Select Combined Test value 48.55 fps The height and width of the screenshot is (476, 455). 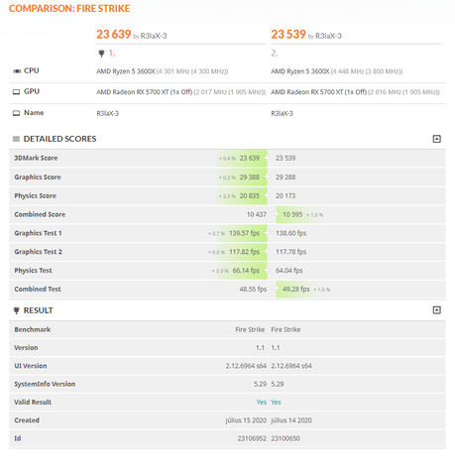click(253, 290)
